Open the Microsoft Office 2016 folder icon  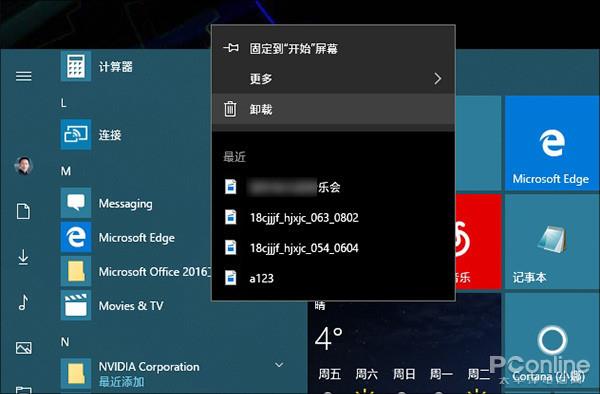point(76,271)
